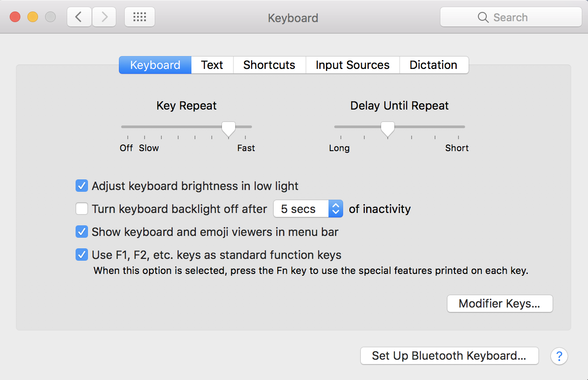Minimize the Keyboard window with yellow button
Viewport: 588px width, 380px height.
pyautogui.click(x=33, y=17)
